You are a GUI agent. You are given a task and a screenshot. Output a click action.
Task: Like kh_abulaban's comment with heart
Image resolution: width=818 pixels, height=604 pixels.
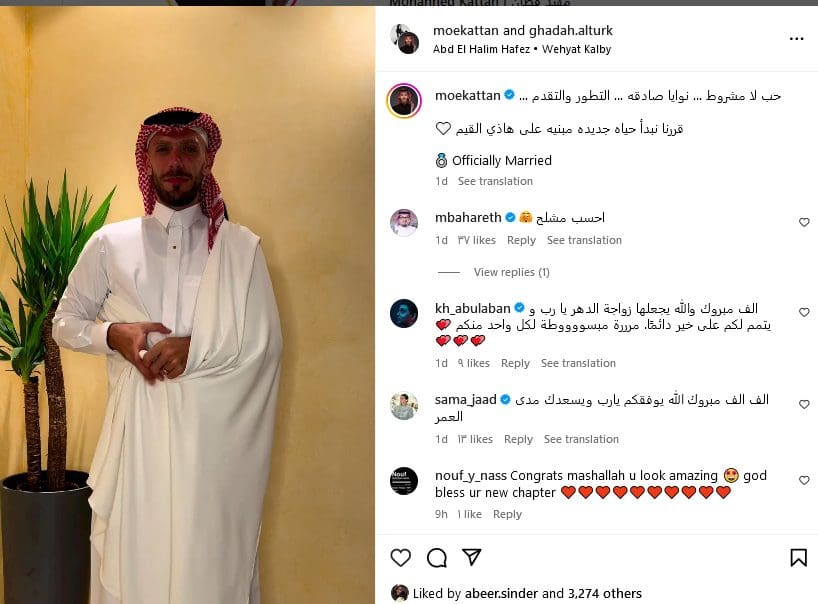(x=804, y=312)
